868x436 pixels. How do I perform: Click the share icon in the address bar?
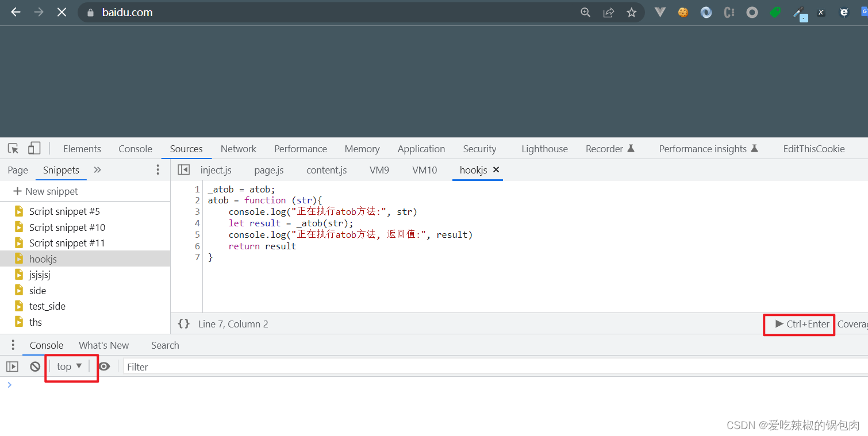pos(608,12)
